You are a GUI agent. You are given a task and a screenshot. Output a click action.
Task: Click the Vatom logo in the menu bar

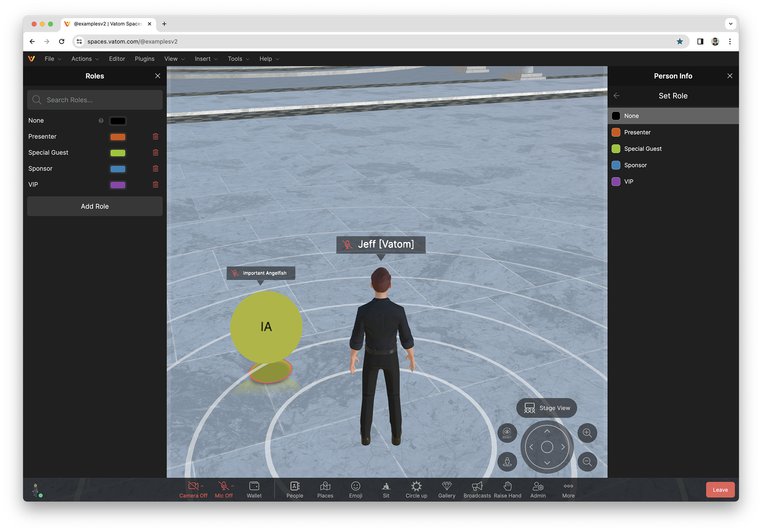pos(31,59)
